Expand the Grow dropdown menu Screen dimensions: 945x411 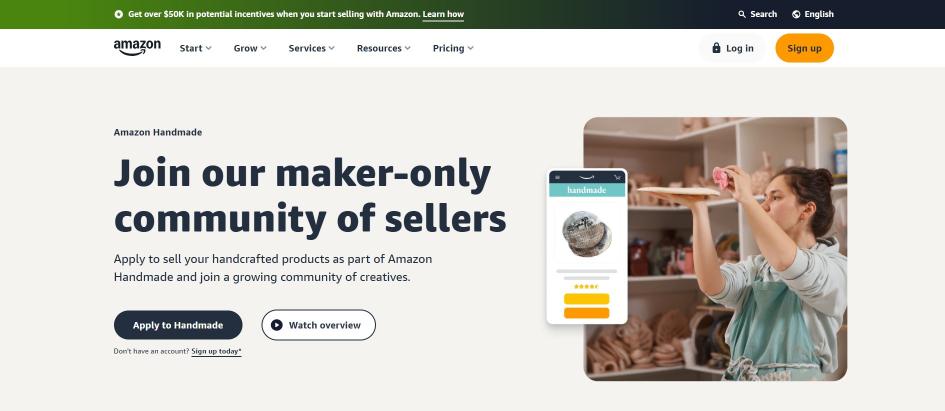250,48
